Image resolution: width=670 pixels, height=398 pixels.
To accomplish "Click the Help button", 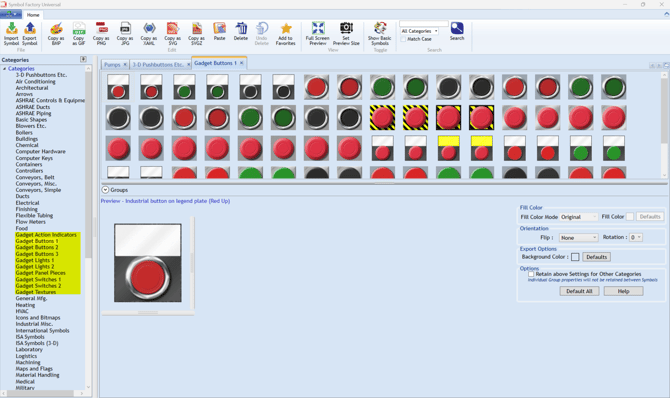I will pyautogui.click(x=623, y=291).
